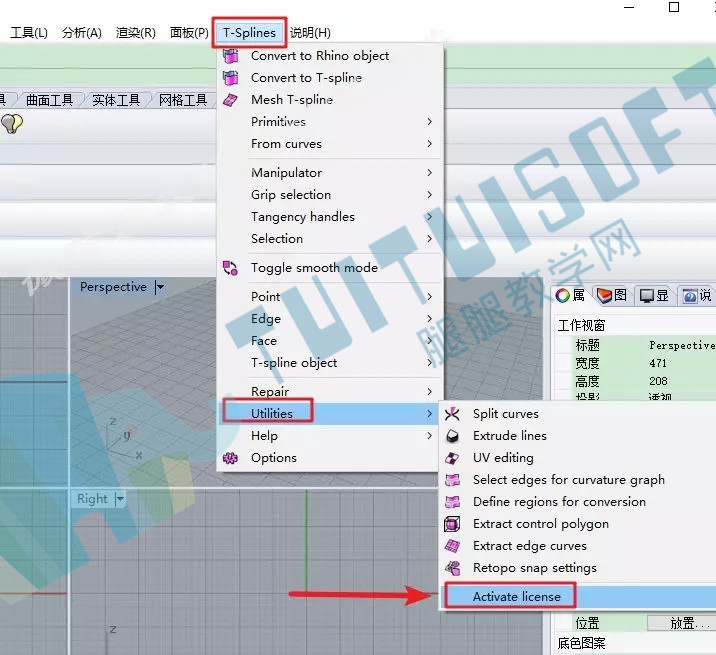Image resolution: width=716 pixels, height=655 pixels.
Task: Click the Options gear icon
Action: tap(230, 458)
